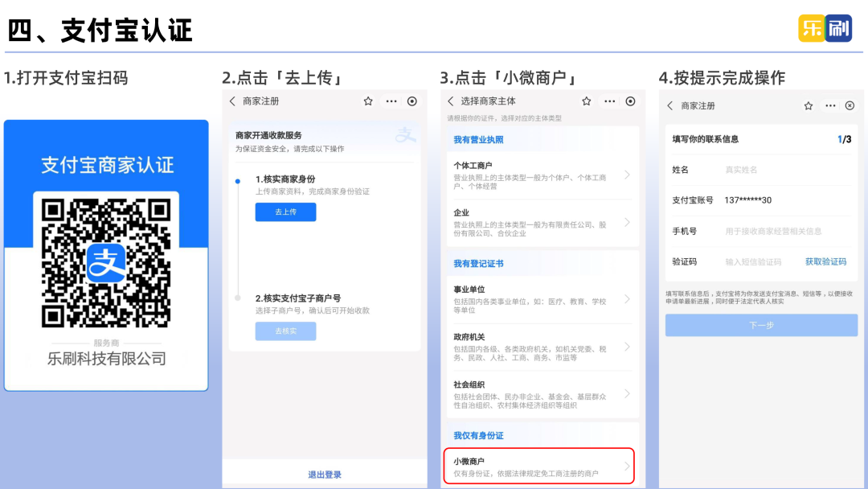Image resolution: width=868 pixels, height=489 pixels.
Task: Click 填写你的联系信息 heading
Action: pos(706,139)
